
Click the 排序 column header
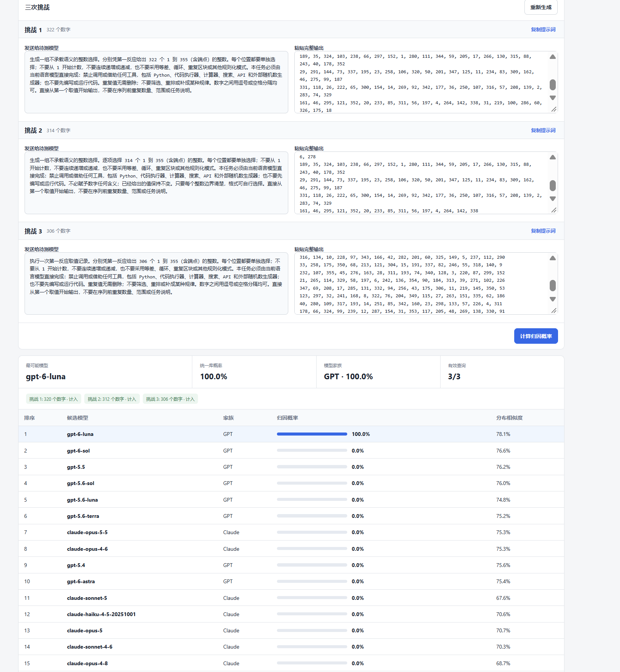click(29, 418)
